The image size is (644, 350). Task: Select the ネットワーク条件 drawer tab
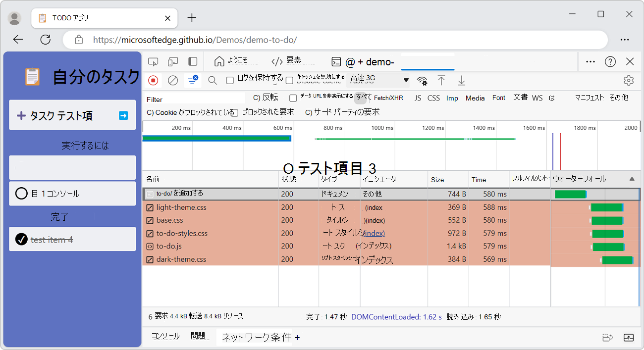[x=257, y=338]
